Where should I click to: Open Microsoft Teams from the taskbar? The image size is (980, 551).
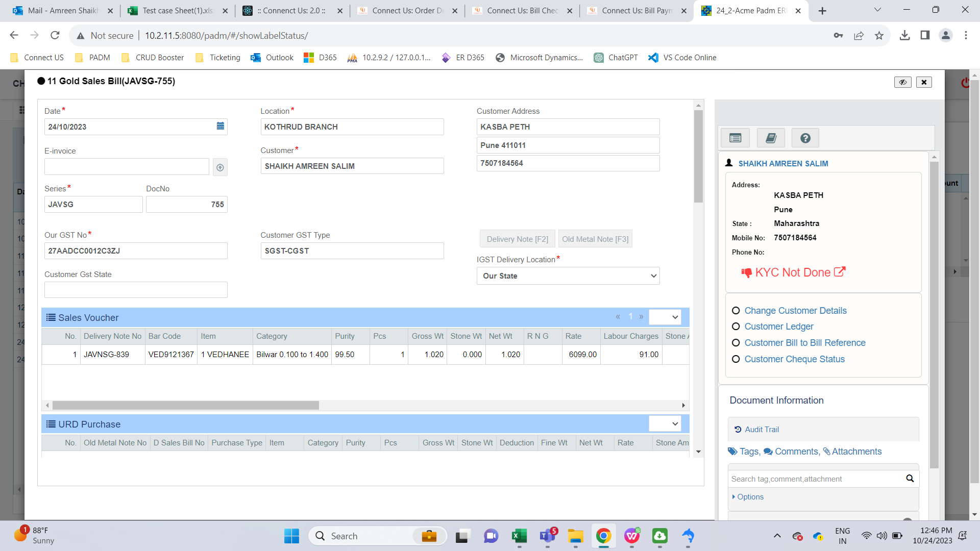pos(548,536)
